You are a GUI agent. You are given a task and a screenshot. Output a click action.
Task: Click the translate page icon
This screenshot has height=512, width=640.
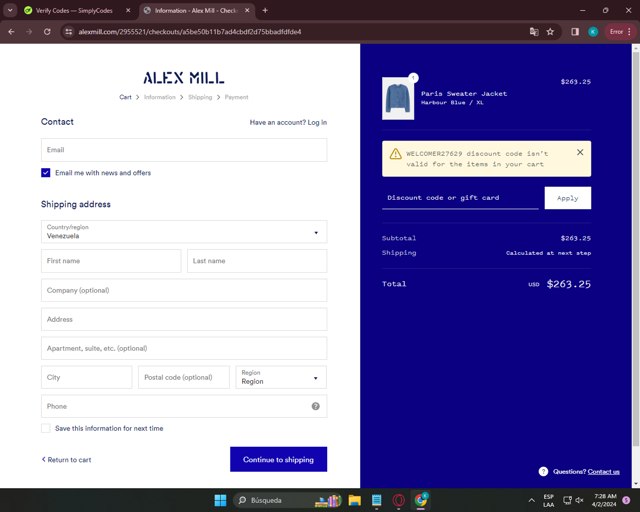coord(533,31)
